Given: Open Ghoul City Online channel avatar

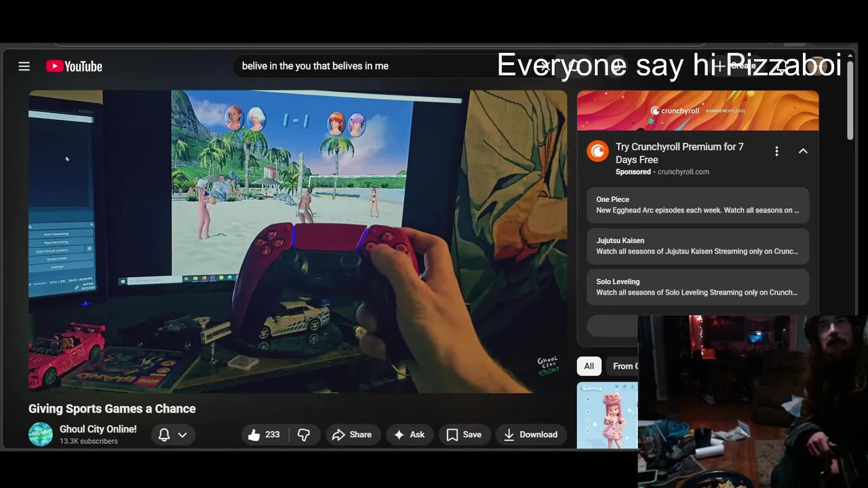Looking at the screenshot, I should pos(41,434).
